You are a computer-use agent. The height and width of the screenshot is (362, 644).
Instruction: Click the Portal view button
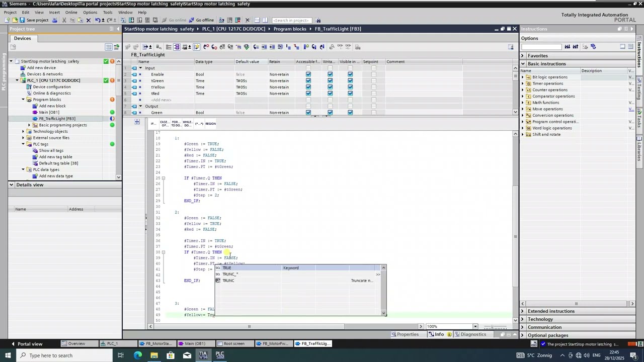tap(26, 344)
